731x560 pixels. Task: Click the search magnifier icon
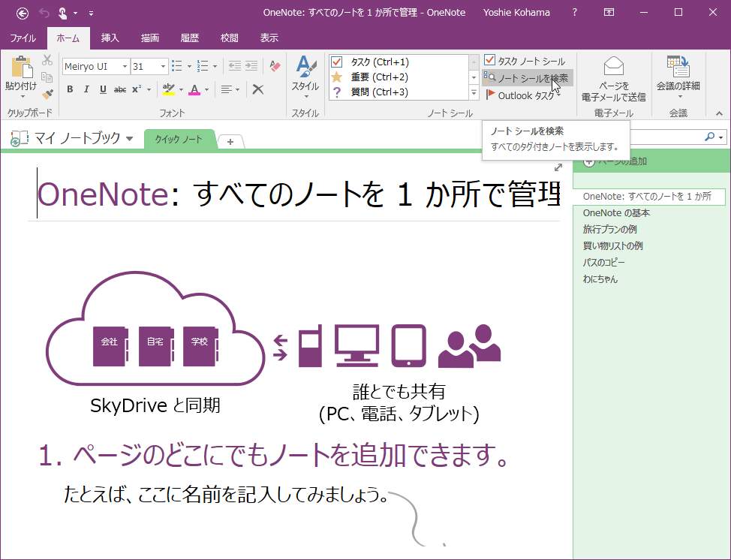(x=709, y=137)
